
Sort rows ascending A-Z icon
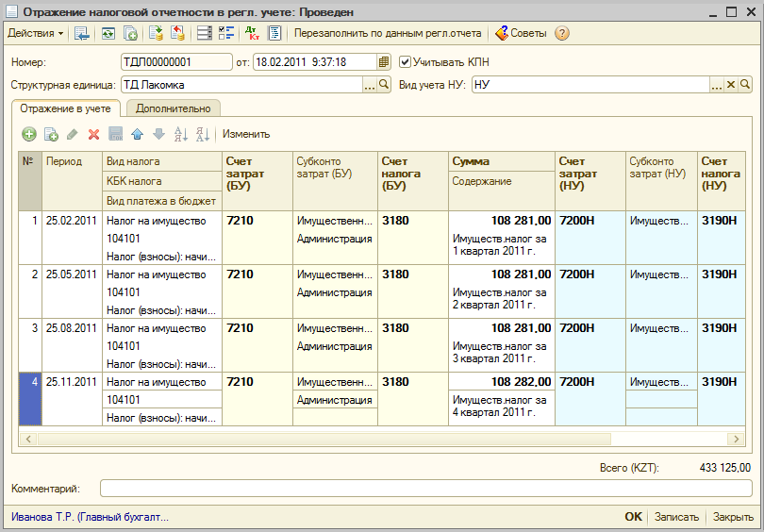pos(181,134)
